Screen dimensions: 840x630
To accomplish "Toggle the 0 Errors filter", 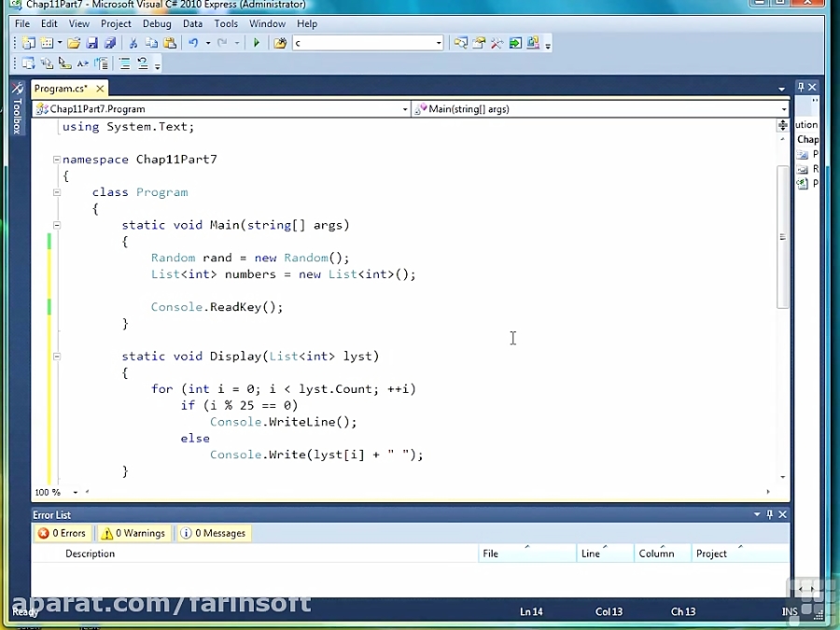I will [x=62, y=533].
